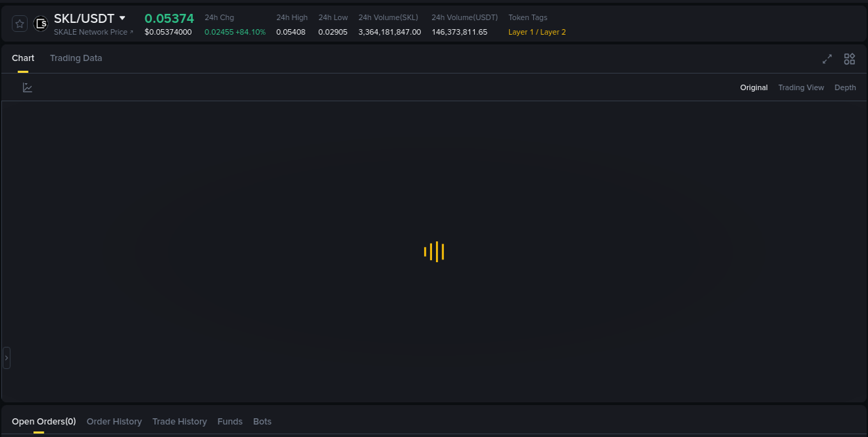
Task: Select the Original chart view
Action: [753, 87]
